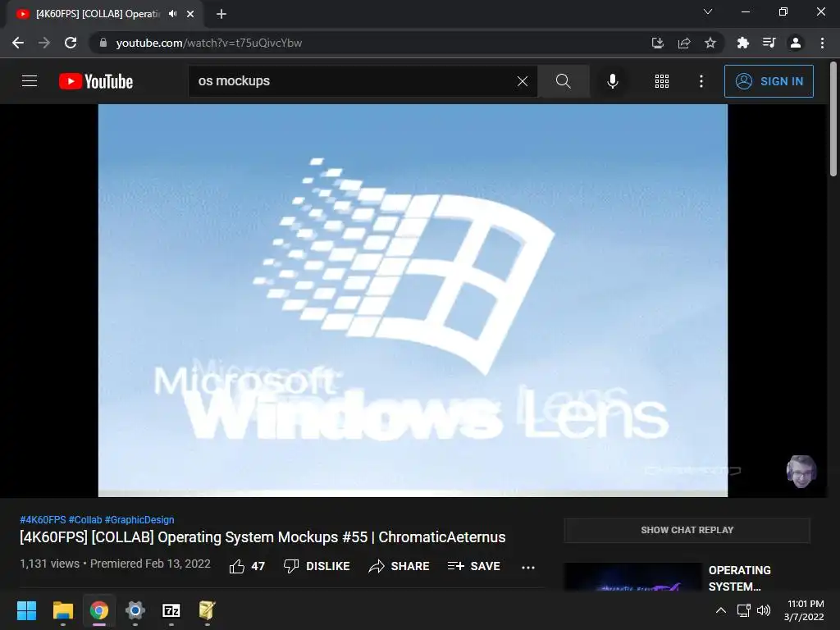Image resolution: width=840 pixels, height=630 pixels.
Task: Open 7-Zip from the taskbar
Action: [x=171, y=610]
